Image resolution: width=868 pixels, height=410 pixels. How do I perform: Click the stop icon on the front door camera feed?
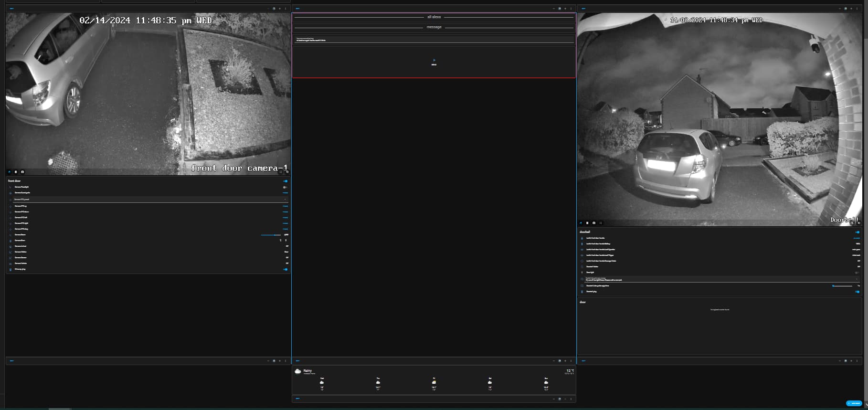[x=16, y=172]
